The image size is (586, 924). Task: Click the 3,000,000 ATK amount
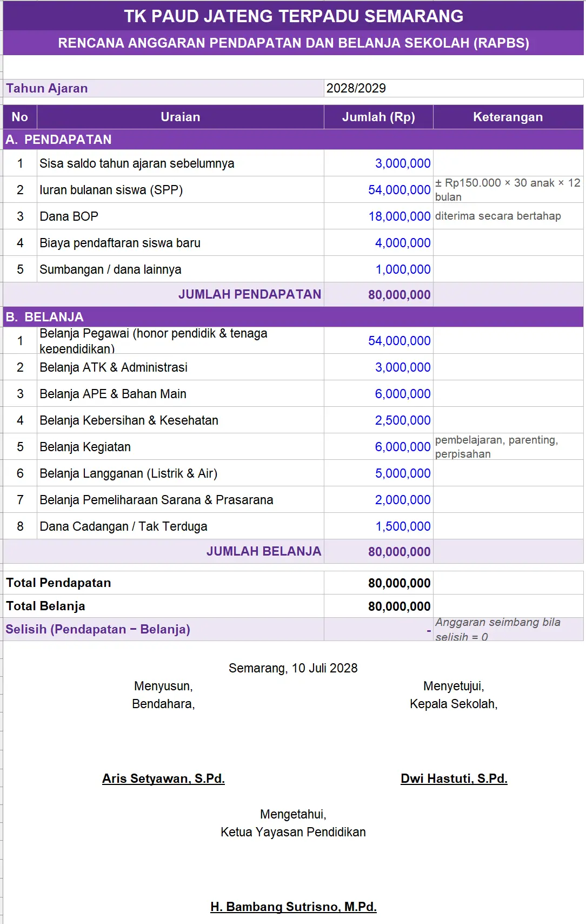[x=378, y=367]
